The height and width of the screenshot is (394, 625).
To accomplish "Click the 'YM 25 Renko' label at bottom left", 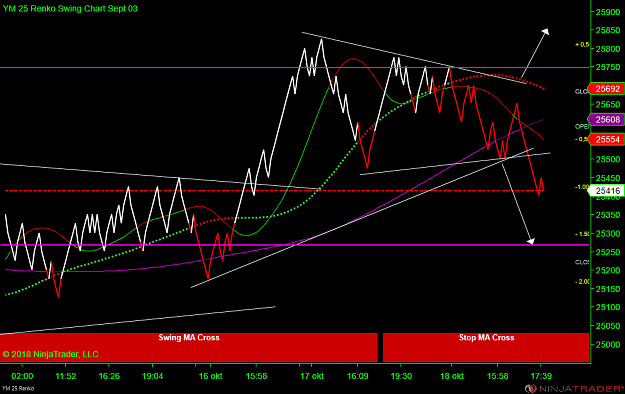I will tap(18, 388).
